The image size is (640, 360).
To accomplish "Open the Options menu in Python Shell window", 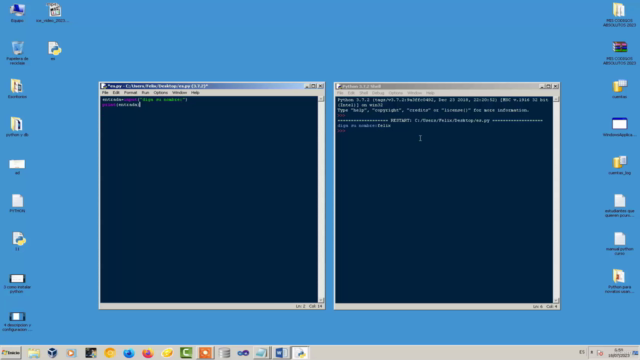I will 396,93.
